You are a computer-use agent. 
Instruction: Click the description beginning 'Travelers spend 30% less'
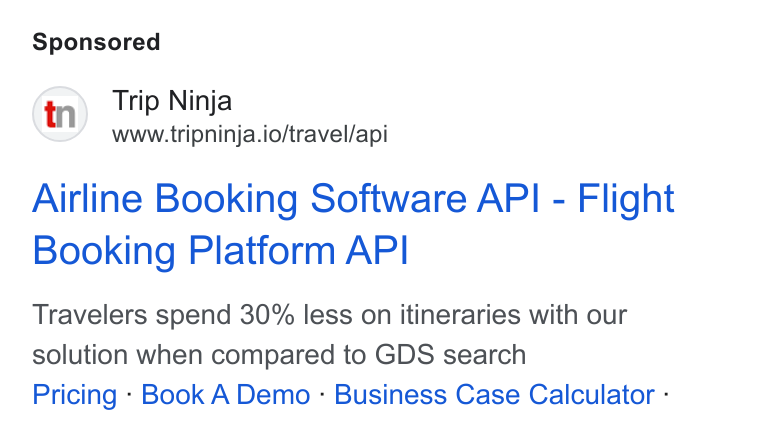click(x=330, y=334)
